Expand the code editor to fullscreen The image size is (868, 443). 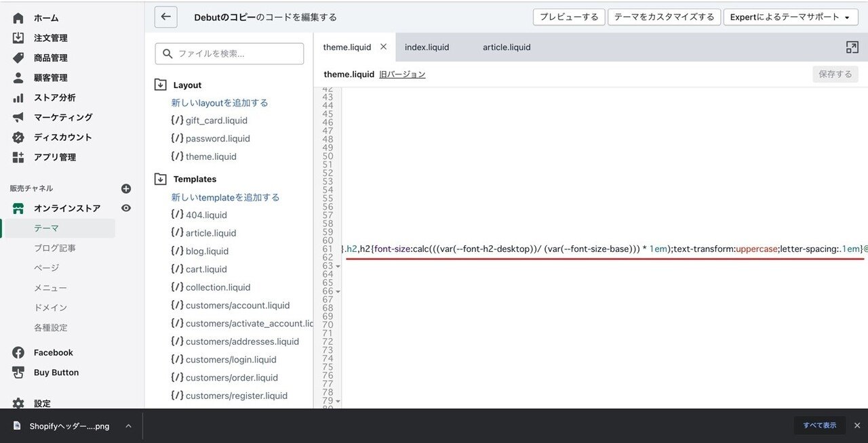852,47
